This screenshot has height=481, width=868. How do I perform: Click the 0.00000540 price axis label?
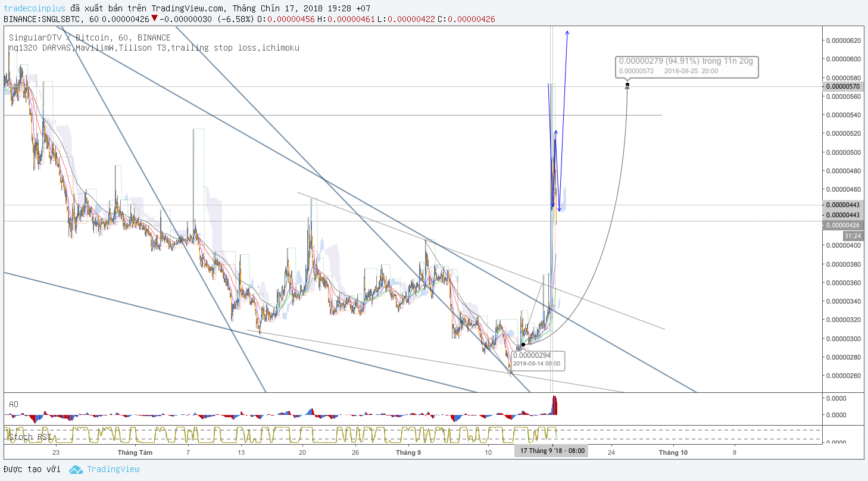point(844,115)
